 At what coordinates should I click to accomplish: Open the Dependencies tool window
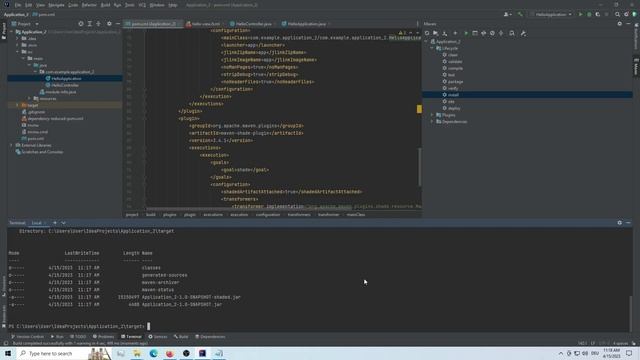pos(210,337)
